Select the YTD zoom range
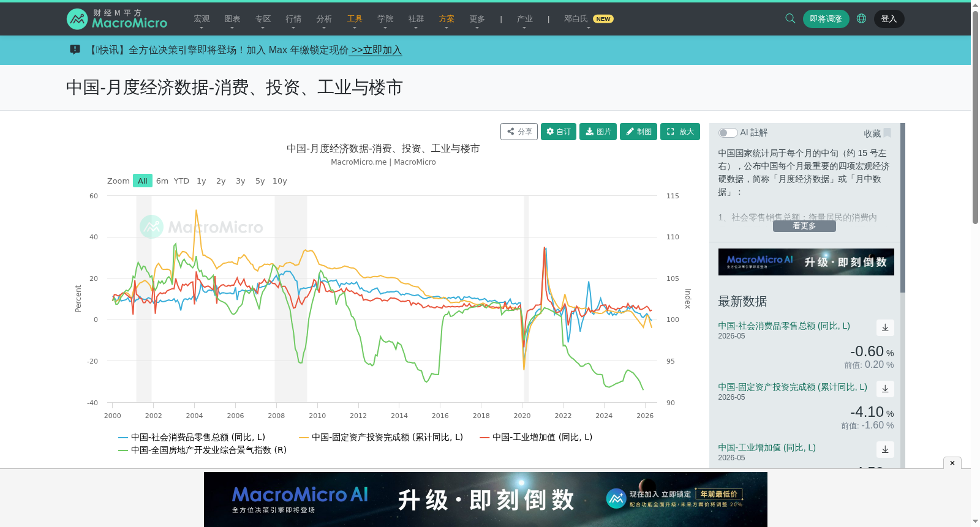The width and height of the screenshot is (980, 527). click(x=181, y=181)
